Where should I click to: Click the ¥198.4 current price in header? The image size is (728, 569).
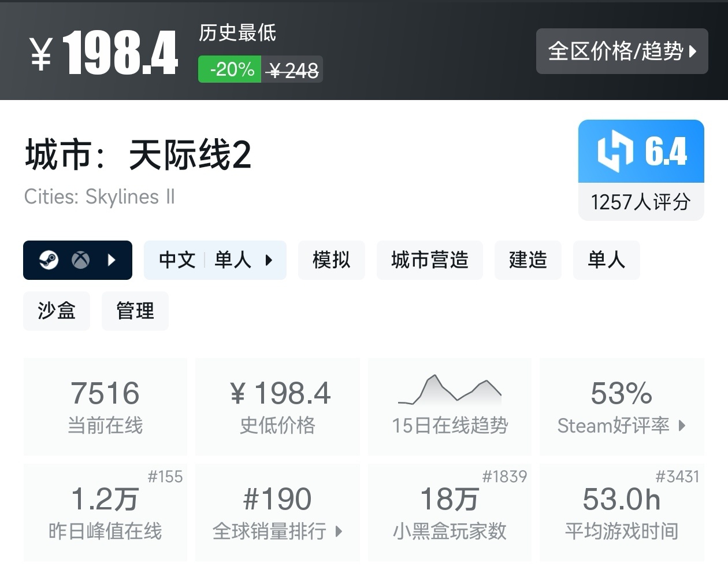pos(104,53)
